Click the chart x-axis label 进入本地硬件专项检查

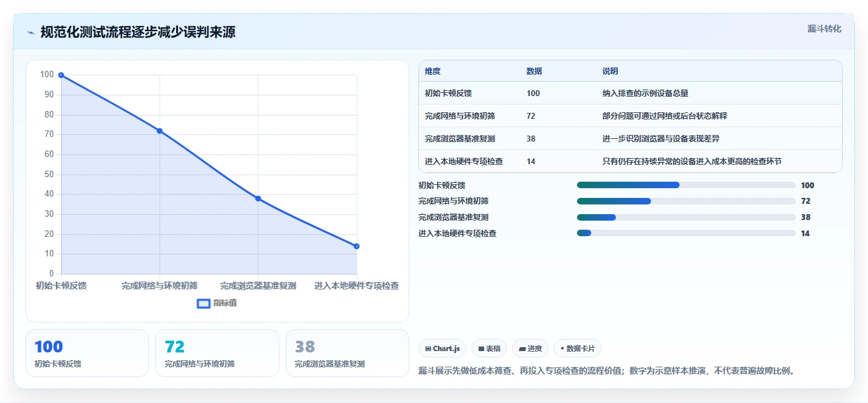357,286
